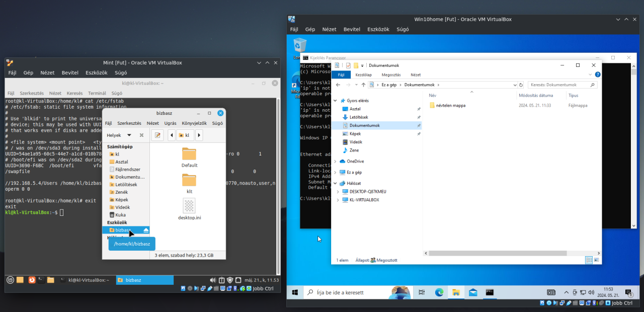Viewport: 644px width, 312px height.
Task: Launch Firefox from the Mint panel
Action: tap(32, 280)
